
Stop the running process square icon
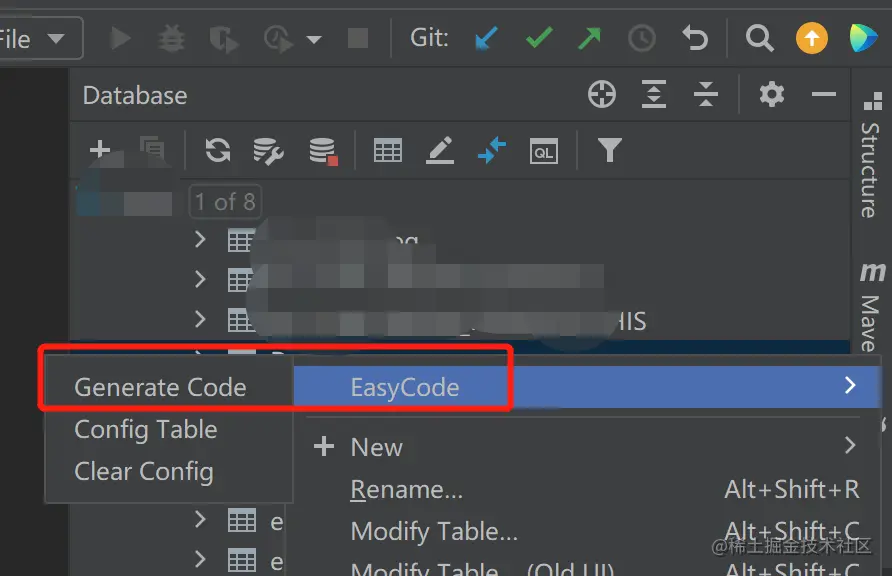tap(358, 39)
